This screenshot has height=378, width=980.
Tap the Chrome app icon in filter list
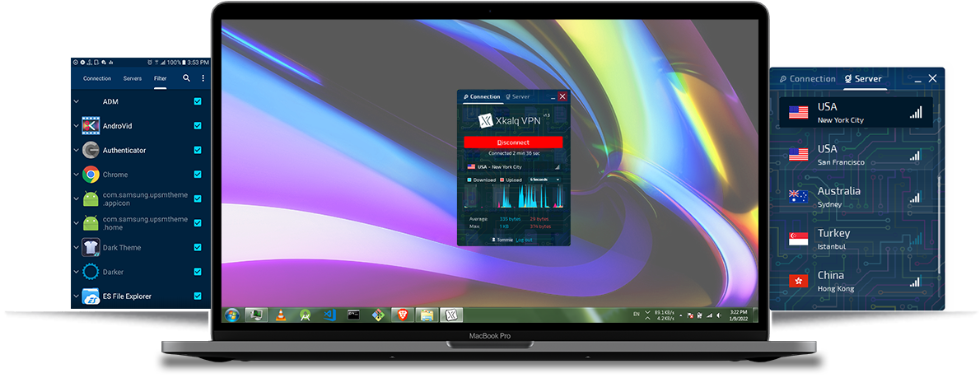coord(91,175)
